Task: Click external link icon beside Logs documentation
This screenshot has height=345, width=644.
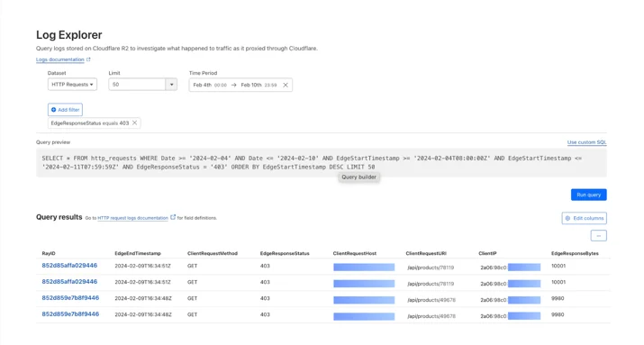Action: coord(88,59)
